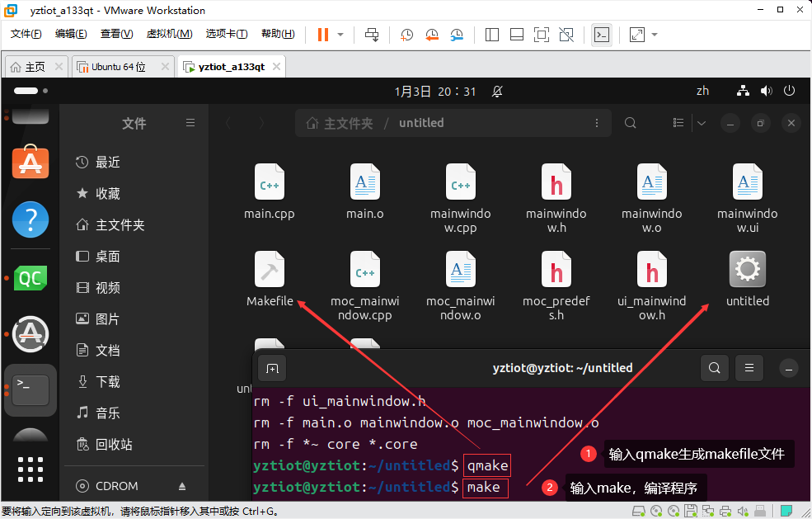
Task: Click the revert to snapshot icon
Action: point(432,35)
